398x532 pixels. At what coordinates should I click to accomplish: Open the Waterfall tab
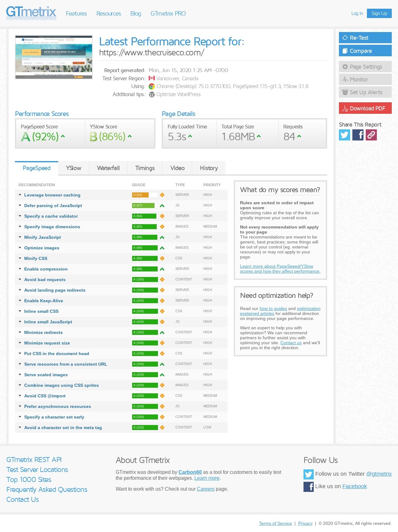click(108, 168)
